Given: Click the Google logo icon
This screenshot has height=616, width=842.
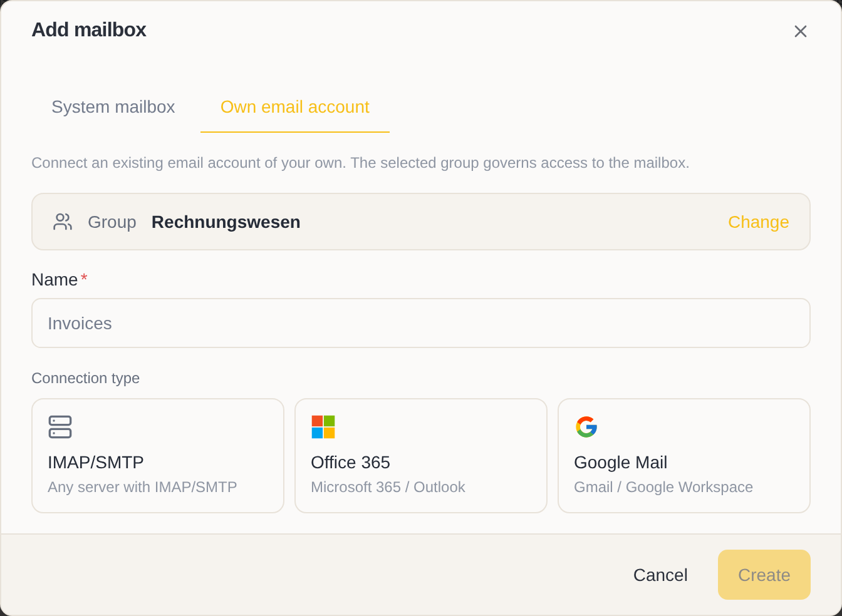Looking at the screenshot, I should (x=586, y=427).
